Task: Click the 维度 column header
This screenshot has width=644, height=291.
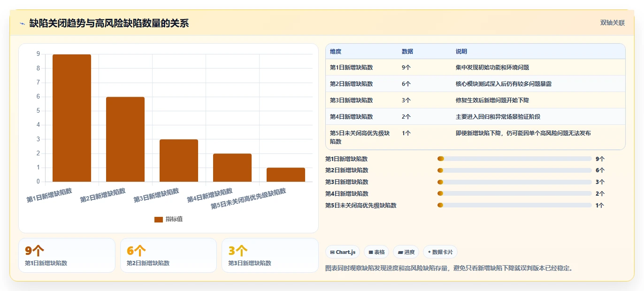Action: pos(336,52)
